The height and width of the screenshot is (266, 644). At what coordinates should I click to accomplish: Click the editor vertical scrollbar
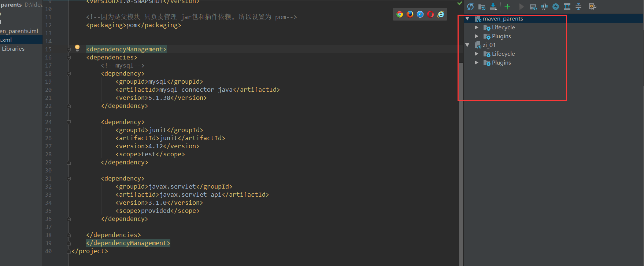point(461,164)
